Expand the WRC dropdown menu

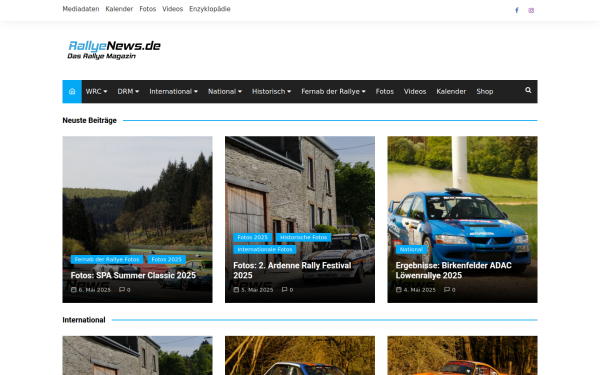[x=96, y=91]
